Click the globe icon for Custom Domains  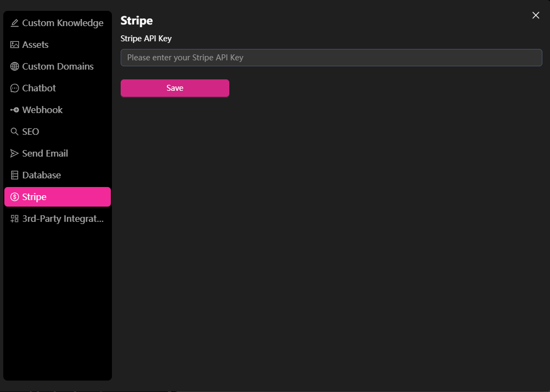pyautogui.click(x=15, y=66)
